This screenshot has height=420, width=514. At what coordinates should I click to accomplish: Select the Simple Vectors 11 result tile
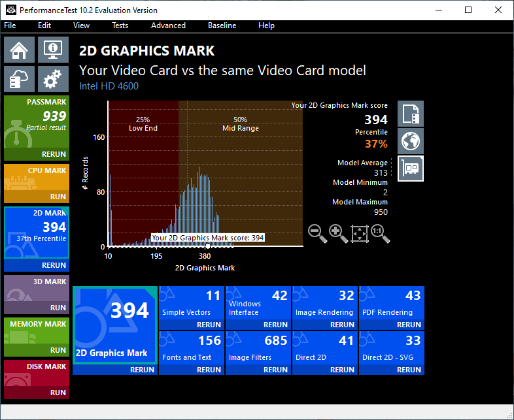pos(192,303)
